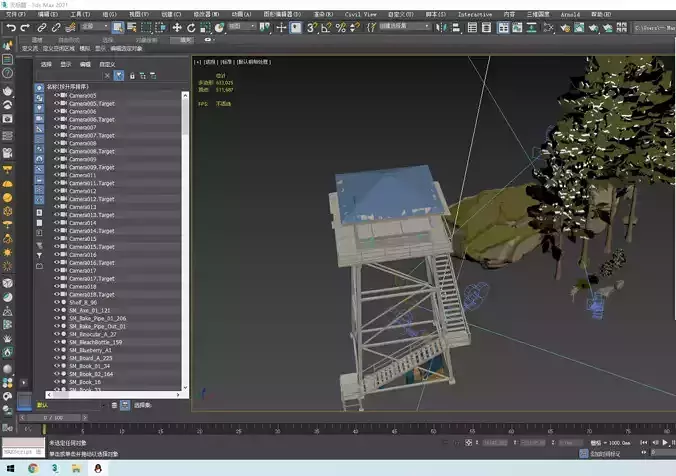676x476 pixels.
Task: Open the reference coordinate system dropdown
Action: point(241,27)
